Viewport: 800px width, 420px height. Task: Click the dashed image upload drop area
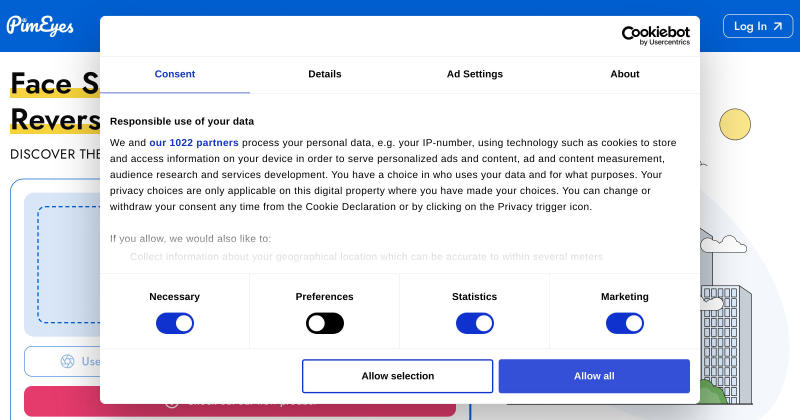[68, 264]
